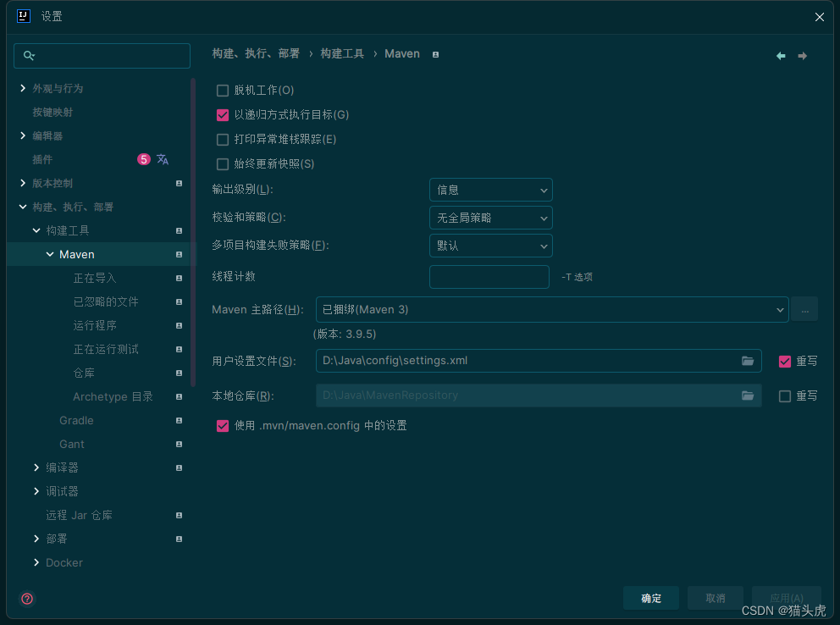Expand the 编译器 tree node
Viewport: 840px width, 625px height.
coord(36,467)
